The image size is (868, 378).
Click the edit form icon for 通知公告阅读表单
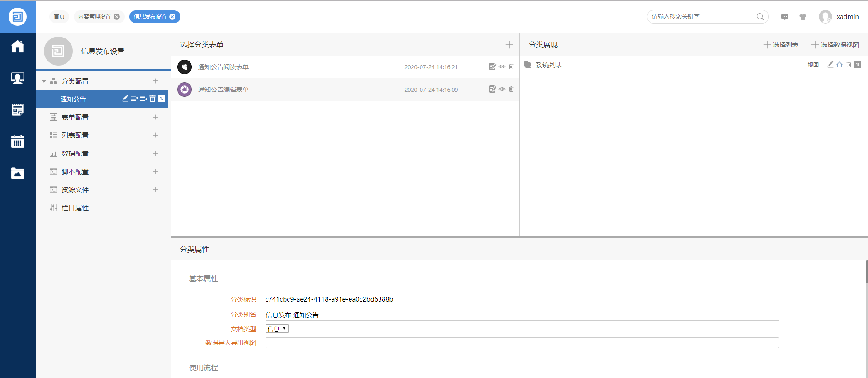pos(493,66)
